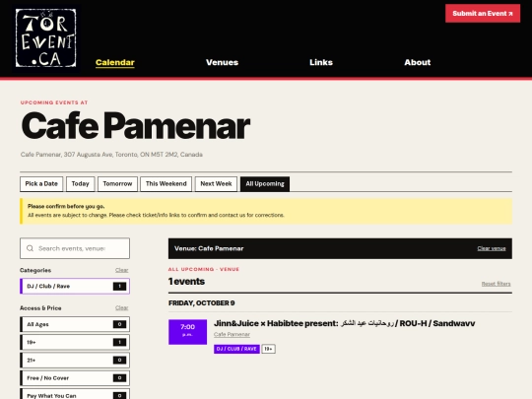Screen dimensions: 532x399
Task: Toggle DJ / Club / Rave category filter
Action: (75, 286)
